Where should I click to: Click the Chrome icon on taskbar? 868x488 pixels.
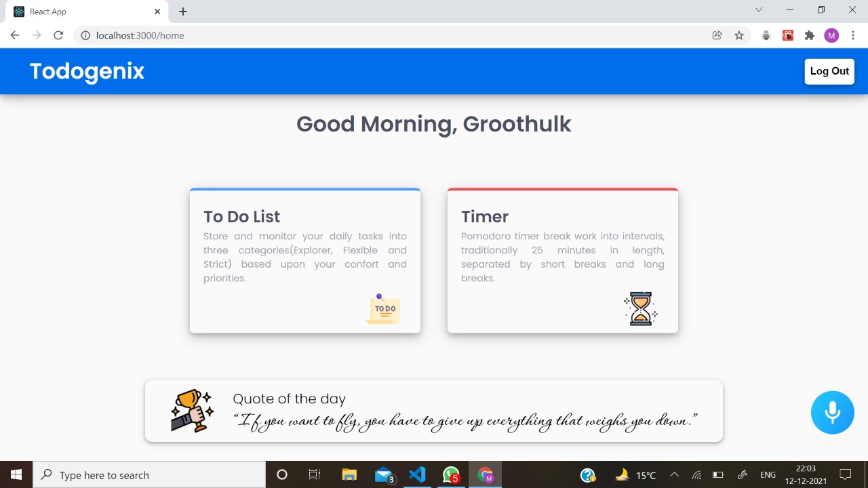tap(485, 474)
